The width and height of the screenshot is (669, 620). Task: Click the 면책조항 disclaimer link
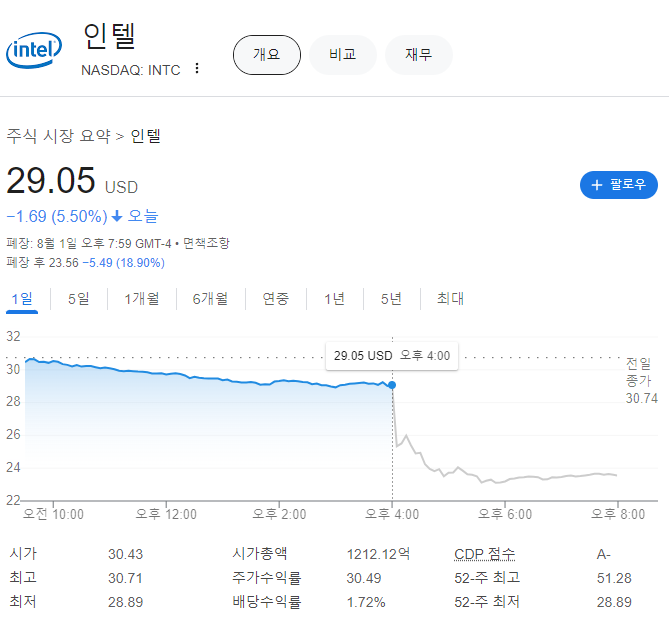point(206,243)
